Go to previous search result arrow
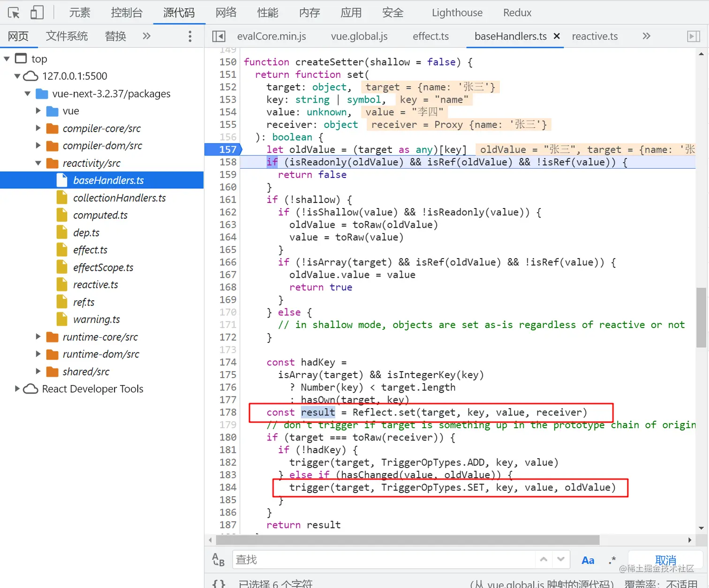709x588 pixels. click(x=544, y=559)
